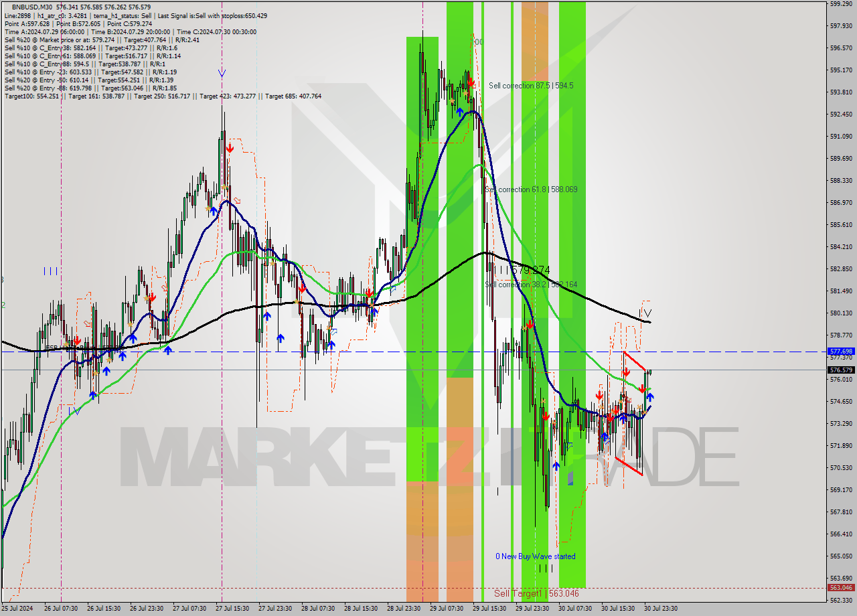Viewport: 857px width, 616px height.
Task: Select the 'Sell %20 @ Market price' line
Action: click(x=100, y=40)
